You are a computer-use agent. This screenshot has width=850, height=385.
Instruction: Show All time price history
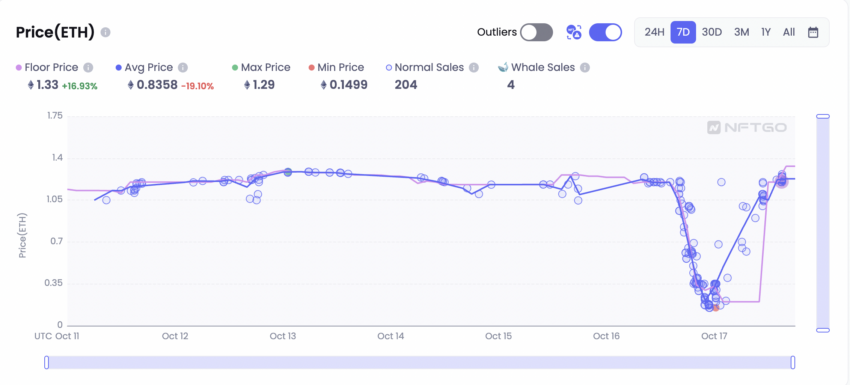pos(789,33)
